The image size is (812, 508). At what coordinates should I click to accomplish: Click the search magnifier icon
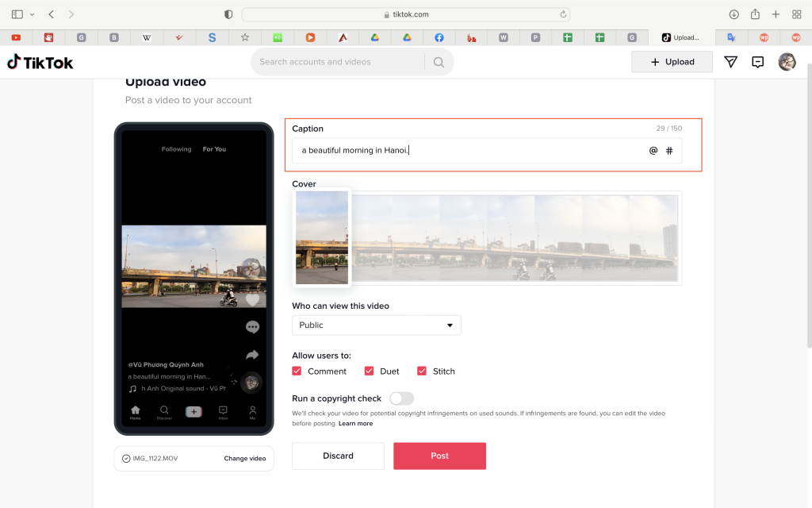click(439, 62)
